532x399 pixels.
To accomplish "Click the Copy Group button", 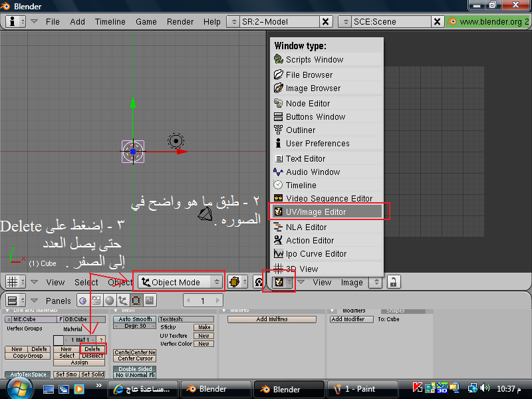I will (28, 356).
